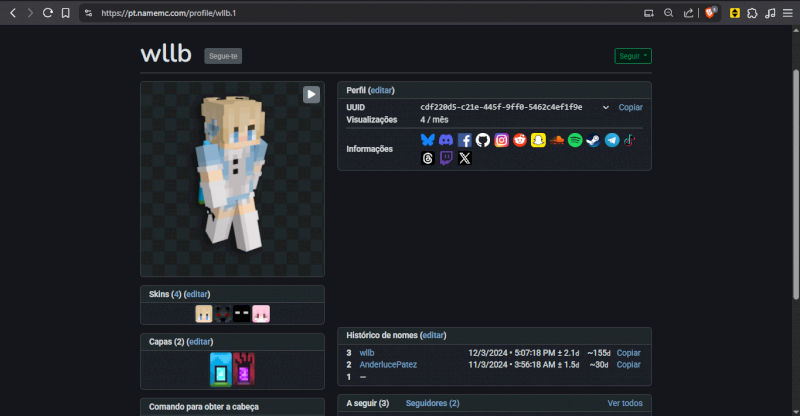Screen dimensions: 800x416
Task: Toggle the page bookmark icon in toolbar
Action: click(65, 13)
